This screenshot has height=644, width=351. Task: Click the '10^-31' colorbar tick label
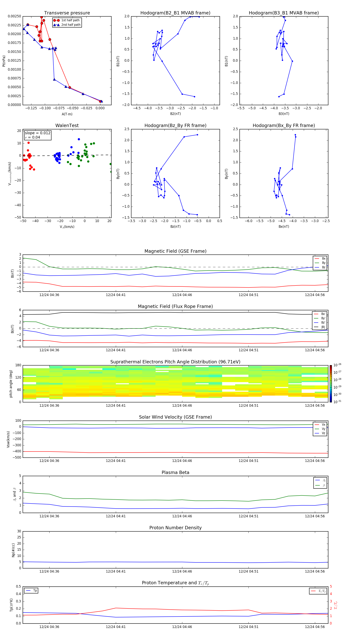[337, 402]
